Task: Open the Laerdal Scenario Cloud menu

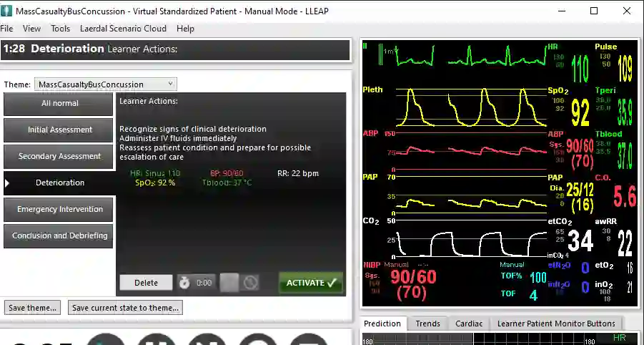Action: (123, 29)
